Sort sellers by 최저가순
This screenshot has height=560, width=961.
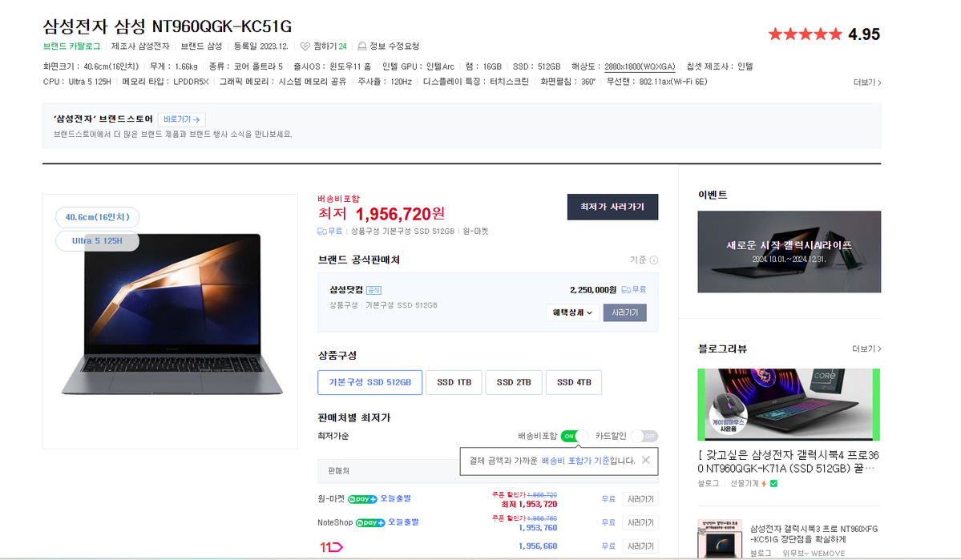333,437
